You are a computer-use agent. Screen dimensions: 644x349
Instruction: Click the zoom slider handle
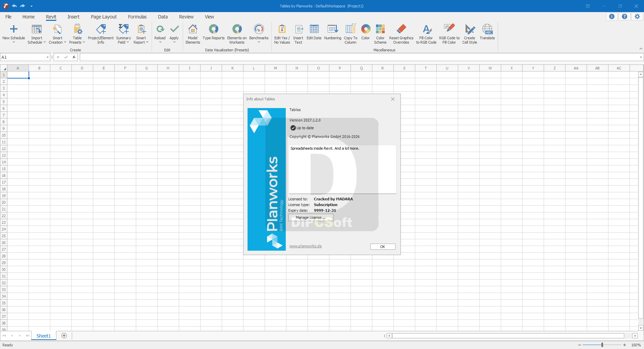tap(602, 345)
